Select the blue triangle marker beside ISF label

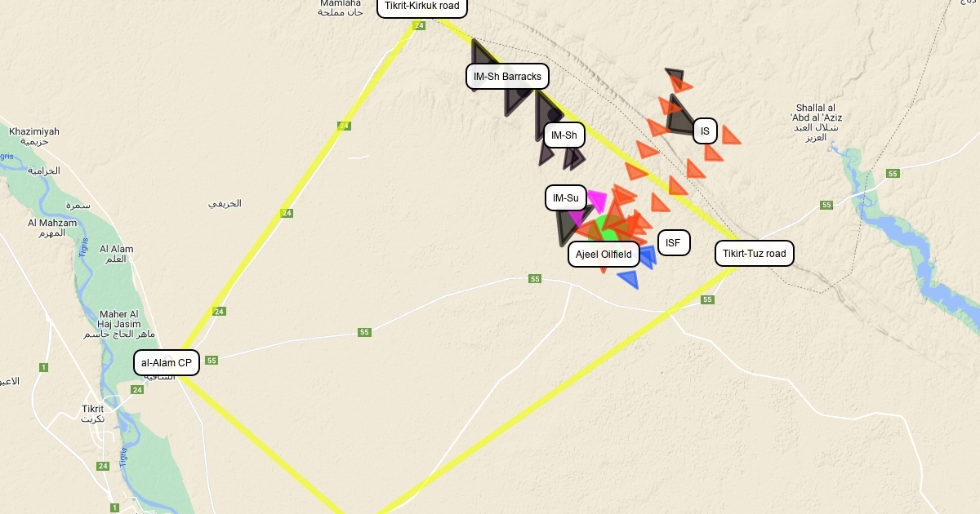tap(647, 256)
